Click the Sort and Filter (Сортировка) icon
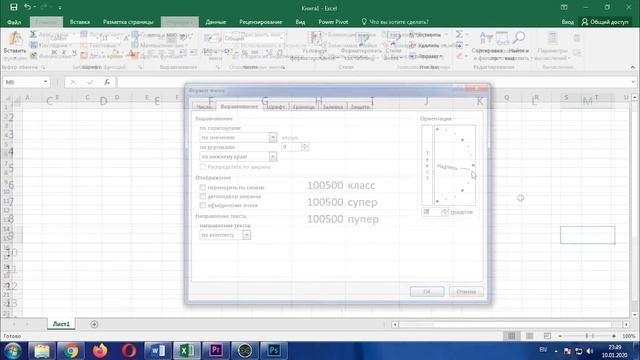The width and height of the screenshot is (640, 360). pos(487,38)
